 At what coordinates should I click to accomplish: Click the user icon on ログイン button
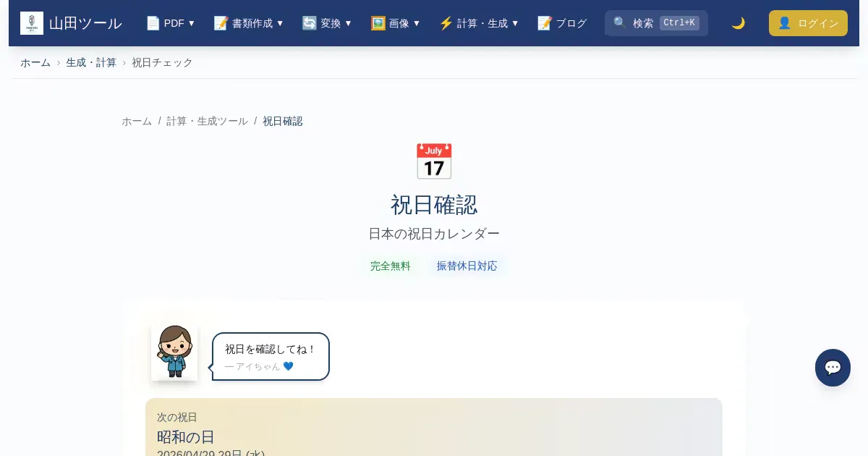point(784,23)
